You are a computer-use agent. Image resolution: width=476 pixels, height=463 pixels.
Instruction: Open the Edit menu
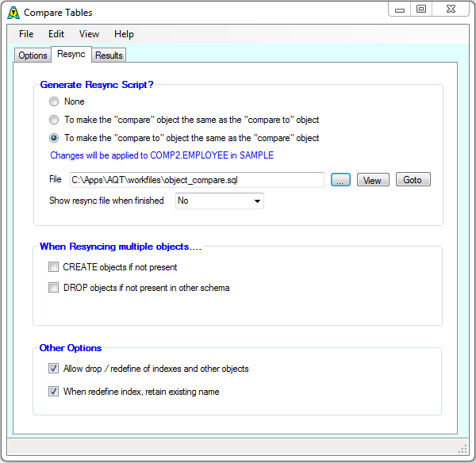(x=56, y=34)
